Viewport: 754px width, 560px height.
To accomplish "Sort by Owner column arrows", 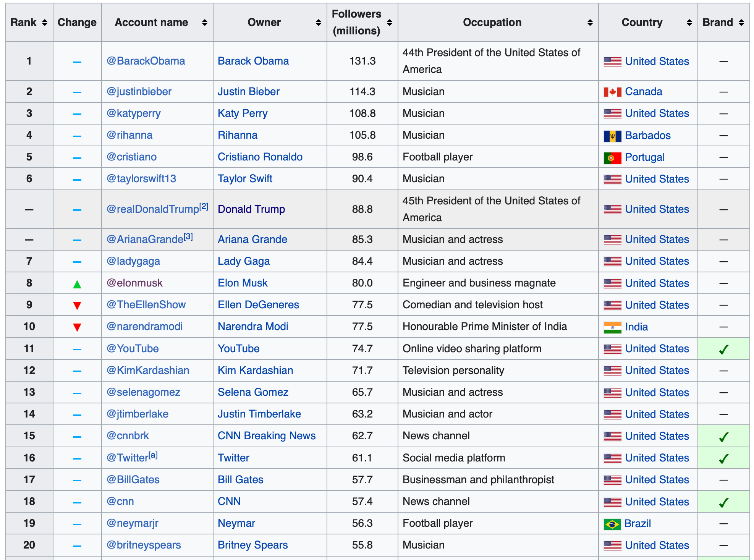I will (x=319, y=23).
